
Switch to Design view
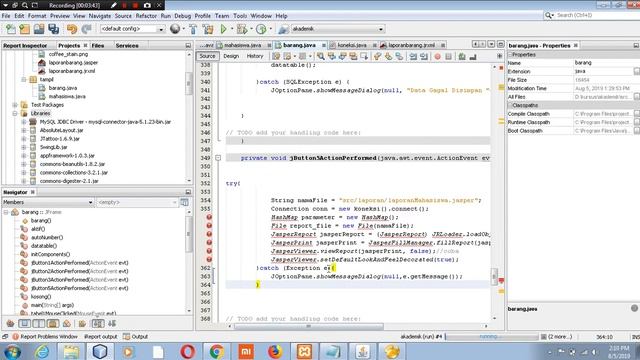(x=231, y=56)
